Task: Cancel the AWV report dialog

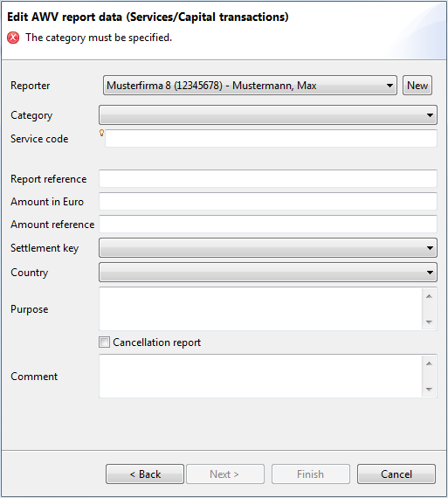Action: (396, 474)
